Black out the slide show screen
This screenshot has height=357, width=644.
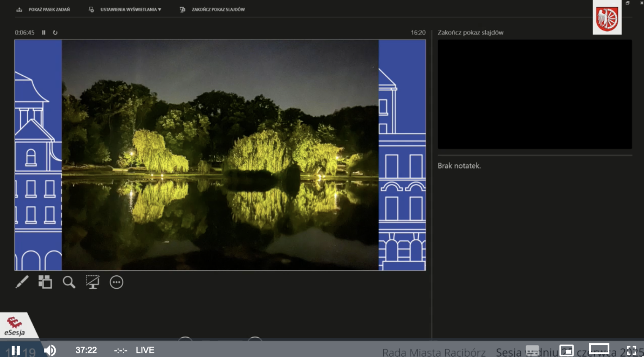(93, 282)
